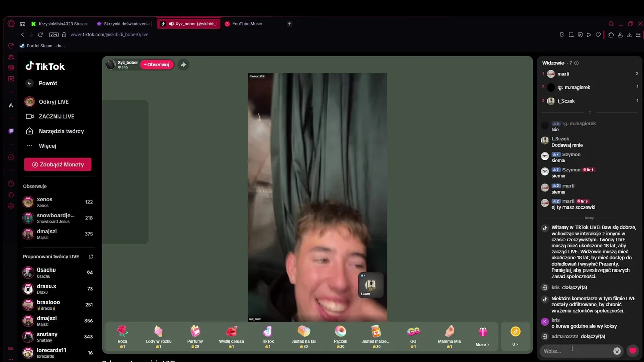Open Odkryj LIVE section
Image resolution: width=644 pixels, height=362 pixels.
[47, 102]
